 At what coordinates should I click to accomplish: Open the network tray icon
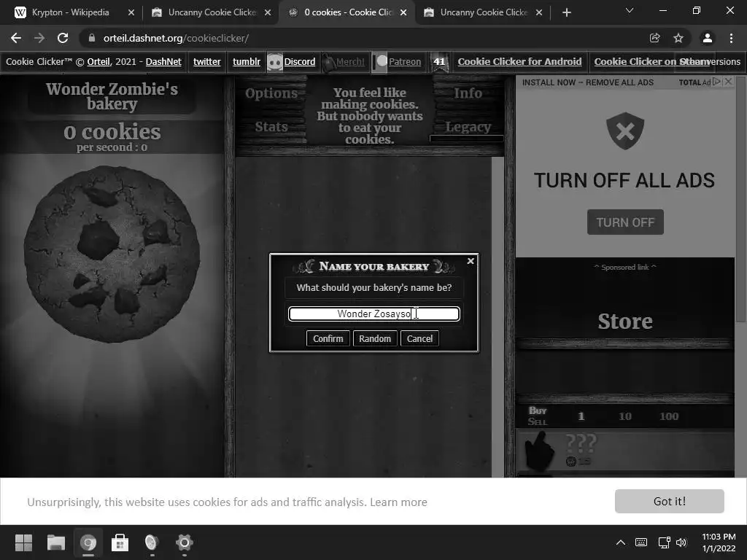tap(664, 542)
